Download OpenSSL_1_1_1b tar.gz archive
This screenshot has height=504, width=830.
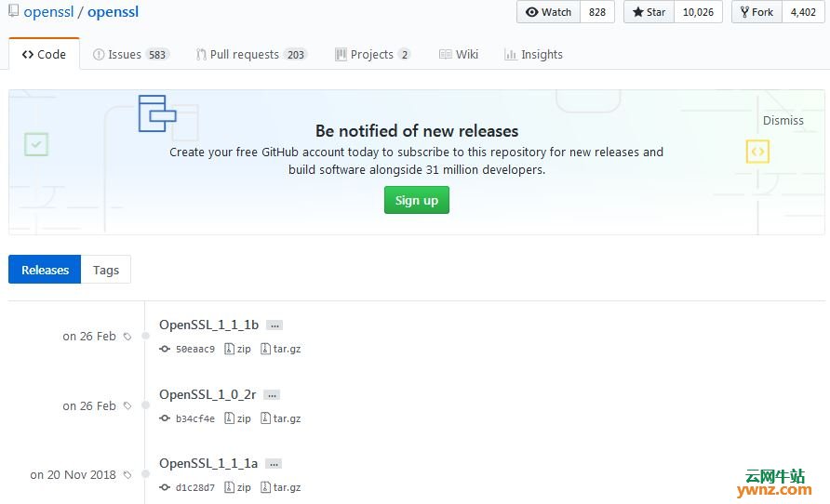pyautogui.click(x=281, y=349)
